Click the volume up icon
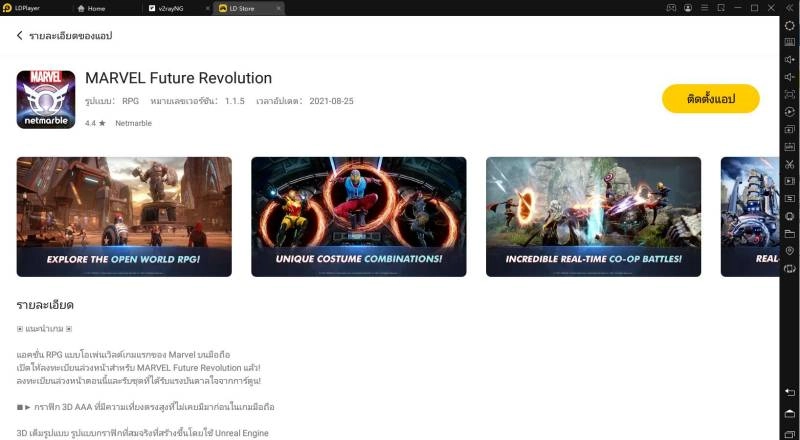The height and width of the screenshot is (440, 800). (x=789, y=60)
